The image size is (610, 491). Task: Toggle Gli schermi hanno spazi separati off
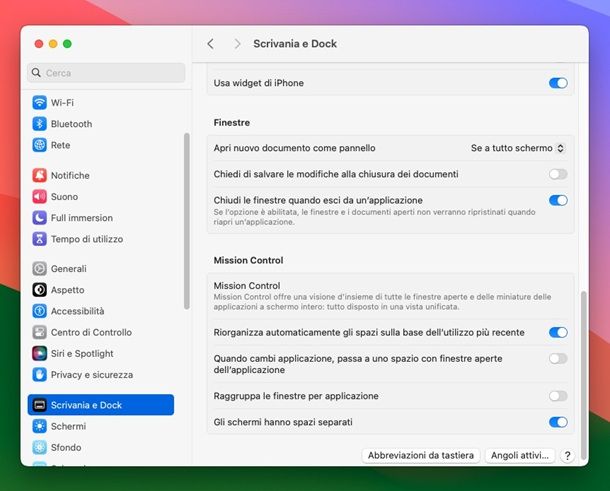click(558, 422)
